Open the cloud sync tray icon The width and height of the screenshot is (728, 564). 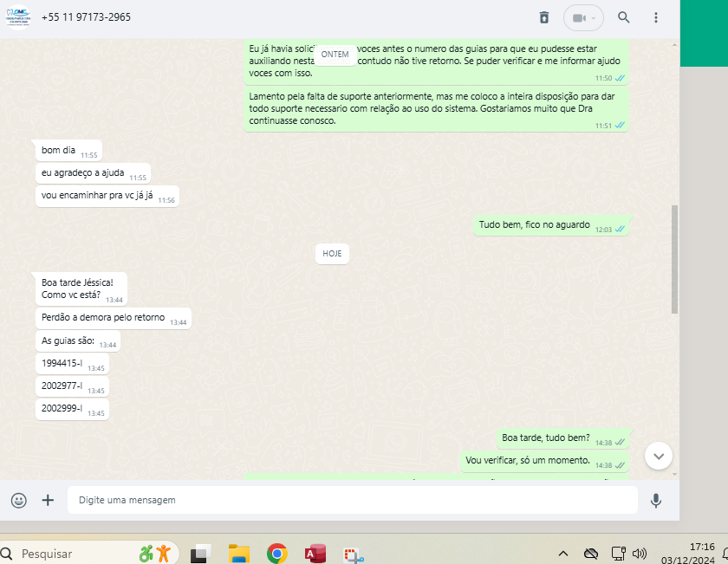[x=590, y=554]
